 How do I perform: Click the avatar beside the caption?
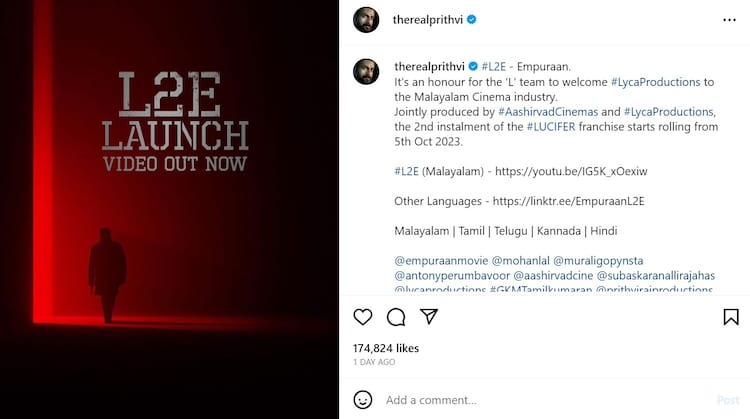(x=366, y=71)
